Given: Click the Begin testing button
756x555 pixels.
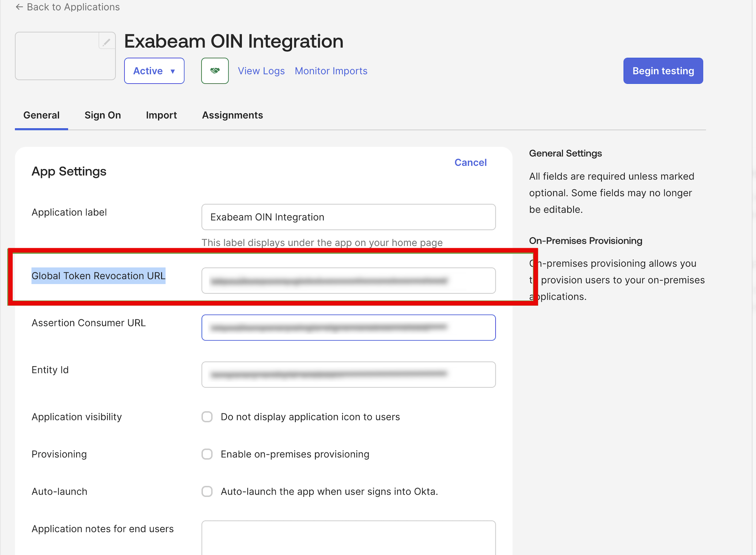Looking at the screenshot, I should pyautogui.click(x=663, y=71).
